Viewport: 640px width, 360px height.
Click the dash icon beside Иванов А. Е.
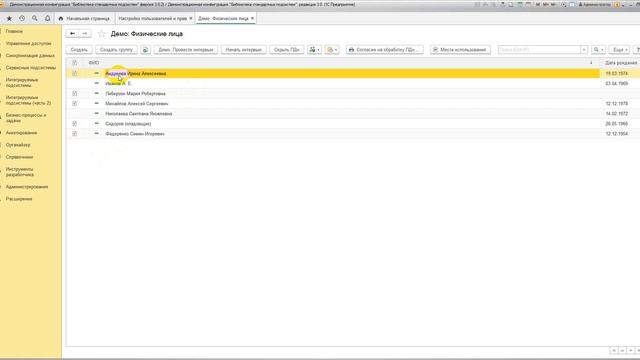tap(96, 83)
